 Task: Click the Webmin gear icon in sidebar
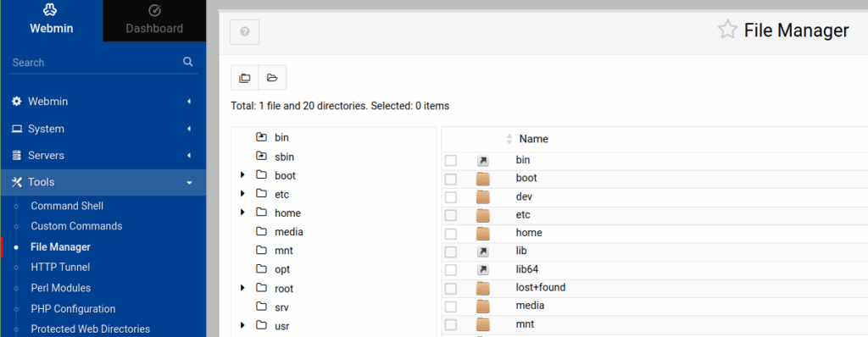click(17, 102)
